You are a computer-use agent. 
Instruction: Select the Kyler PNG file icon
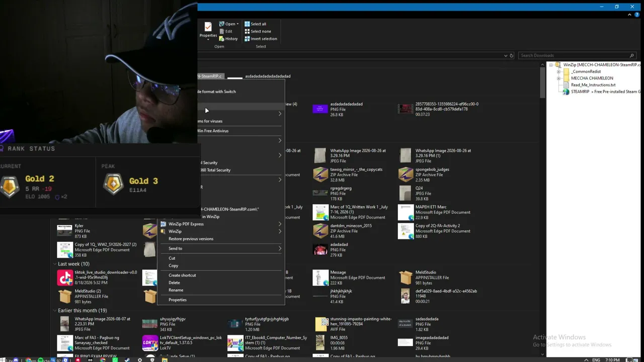pos(64,231)
